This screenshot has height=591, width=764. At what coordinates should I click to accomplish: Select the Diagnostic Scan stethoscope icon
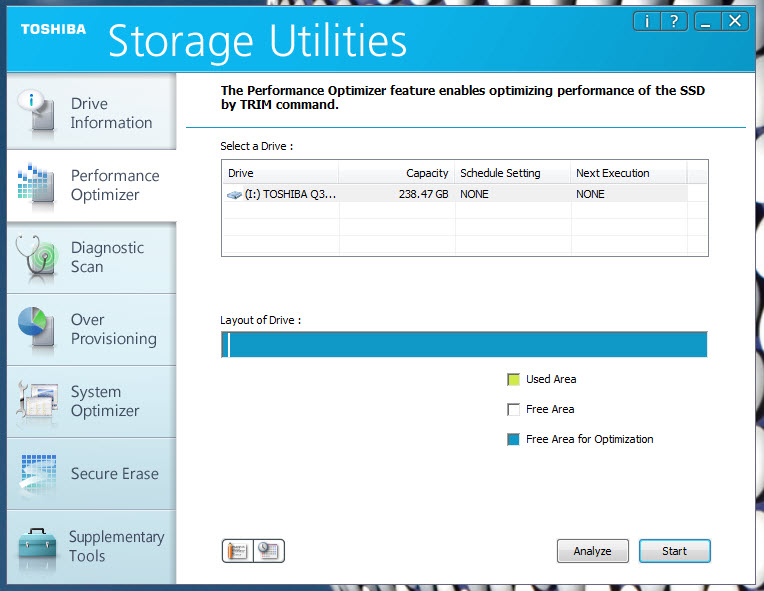(x=37, y=258)
